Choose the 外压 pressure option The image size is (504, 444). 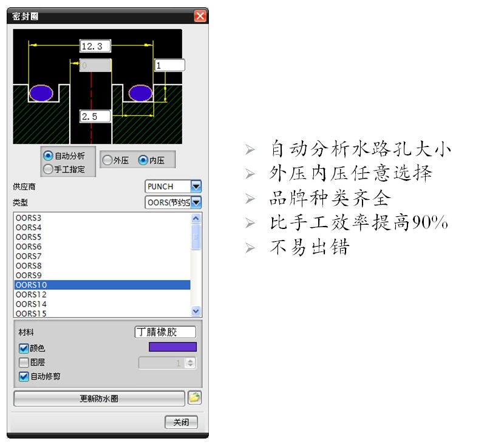(107, 160)
